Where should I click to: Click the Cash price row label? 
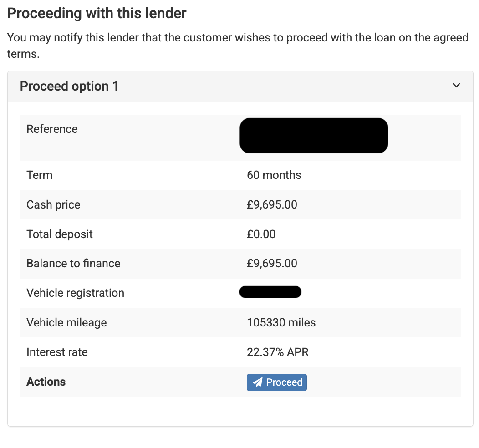(x=53, y=204)
